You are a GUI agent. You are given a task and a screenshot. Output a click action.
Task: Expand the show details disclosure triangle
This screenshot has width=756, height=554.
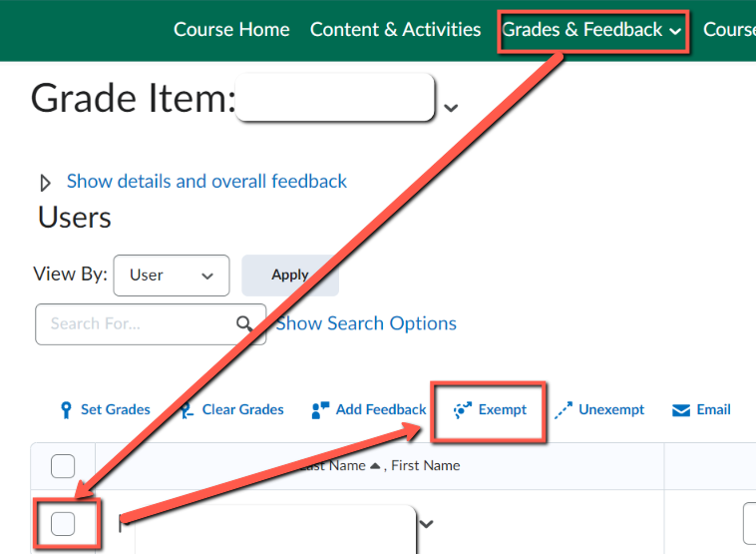(45, 183)
